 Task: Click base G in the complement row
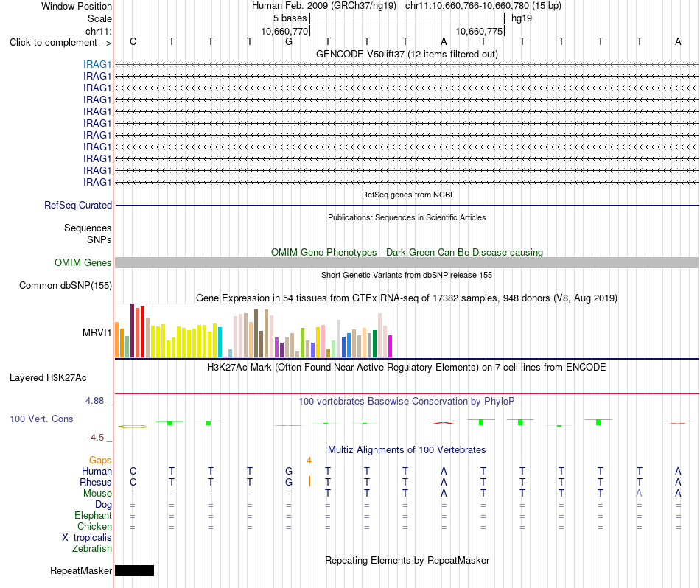point(289,41)
